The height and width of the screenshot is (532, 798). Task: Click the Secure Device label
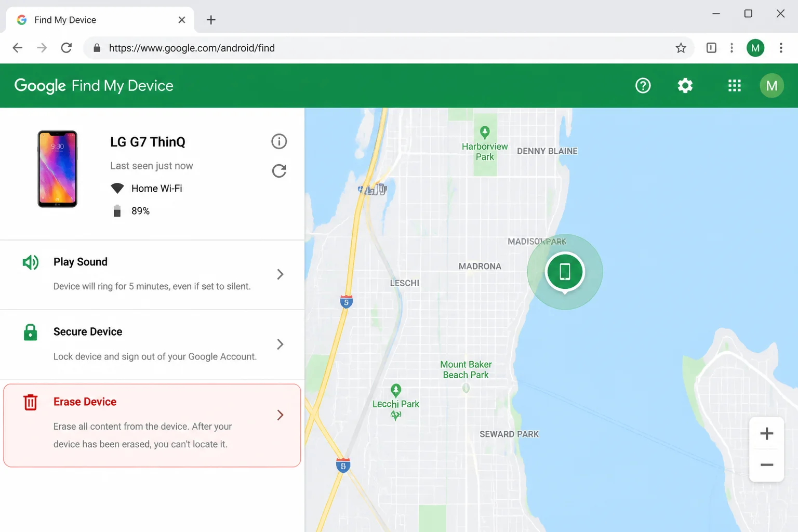click(88, 331)
